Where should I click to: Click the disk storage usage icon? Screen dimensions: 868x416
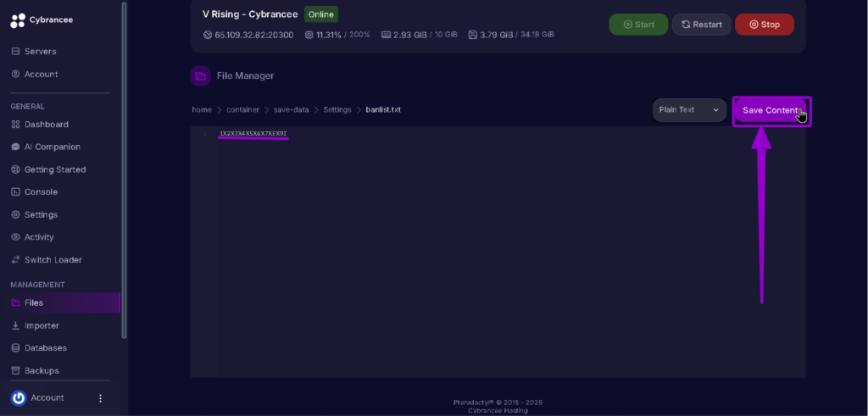(473, 35)
